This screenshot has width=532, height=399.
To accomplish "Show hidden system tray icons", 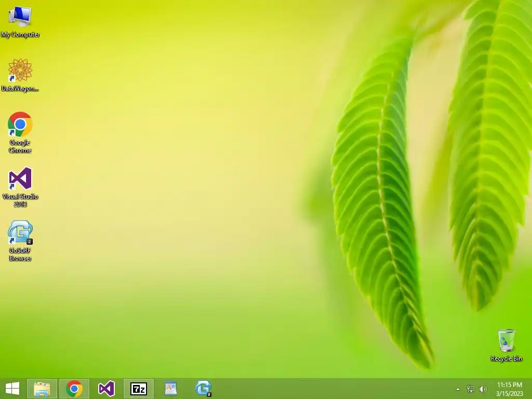I will tap(458, 389).
